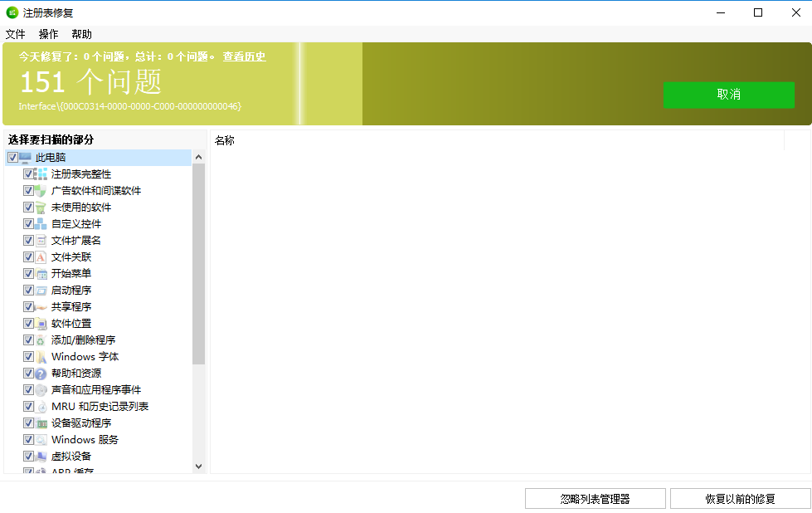Screen dimensions: 812x513
Task: Open the 查看历史 link
Action: click(x=244, y=56)
